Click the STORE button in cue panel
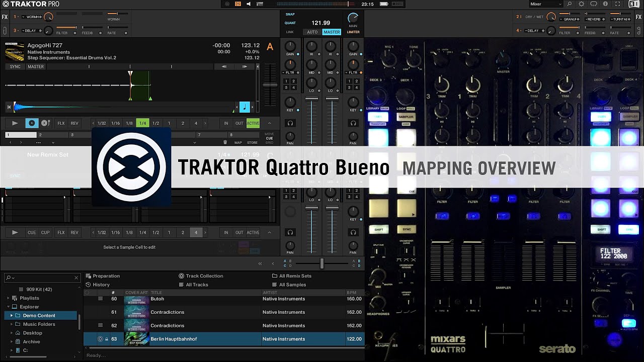The height and width of the screenshot is (362, 644). tap(252, 143)
